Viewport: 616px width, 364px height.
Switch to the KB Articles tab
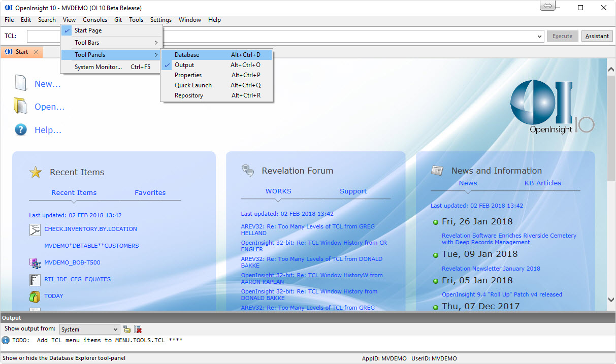pyautogui.click(x=543, y=183)
